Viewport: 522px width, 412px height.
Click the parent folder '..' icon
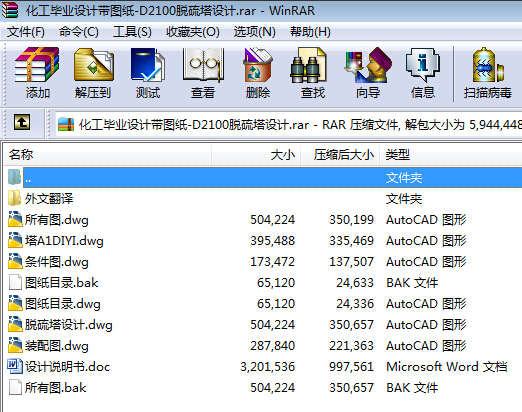[14, 177]
